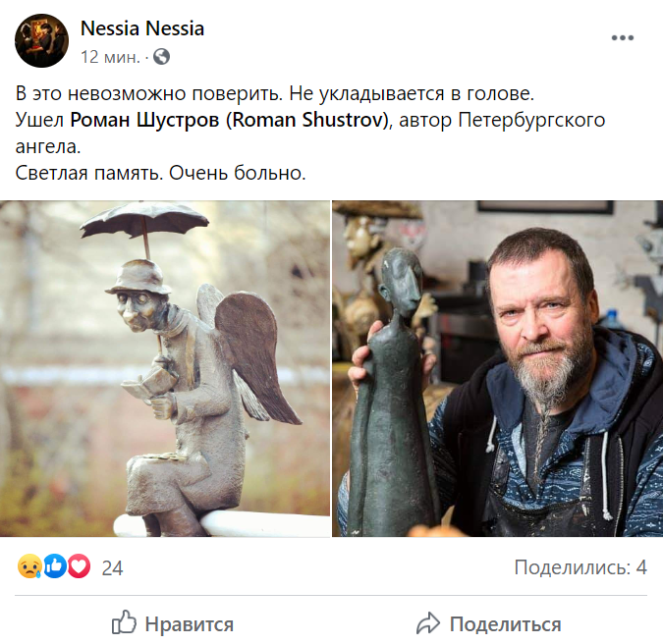This screenshot has height=644, width=663.
Task: Click the globe public-audience icon
Action: coord(161,57)
